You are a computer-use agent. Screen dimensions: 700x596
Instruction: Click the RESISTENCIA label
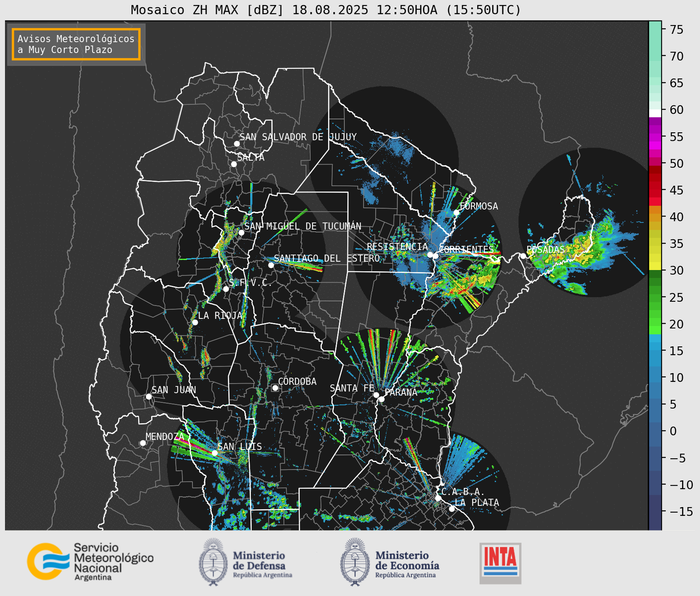(397, 247)
